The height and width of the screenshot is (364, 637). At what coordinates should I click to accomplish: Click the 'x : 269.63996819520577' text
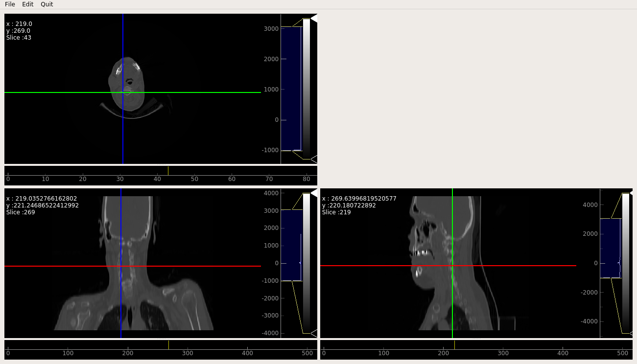(x=359, y=199)
